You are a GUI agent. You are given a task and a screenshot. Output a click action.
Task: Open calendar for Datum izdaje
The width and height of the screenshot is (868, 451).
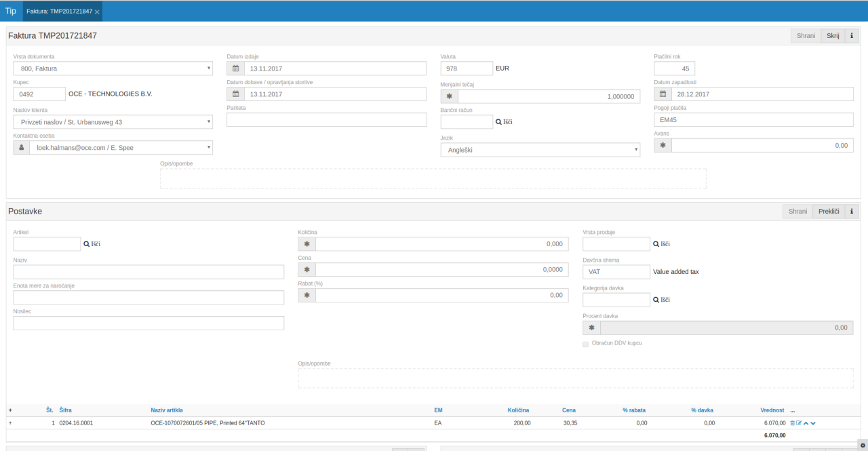235,68
